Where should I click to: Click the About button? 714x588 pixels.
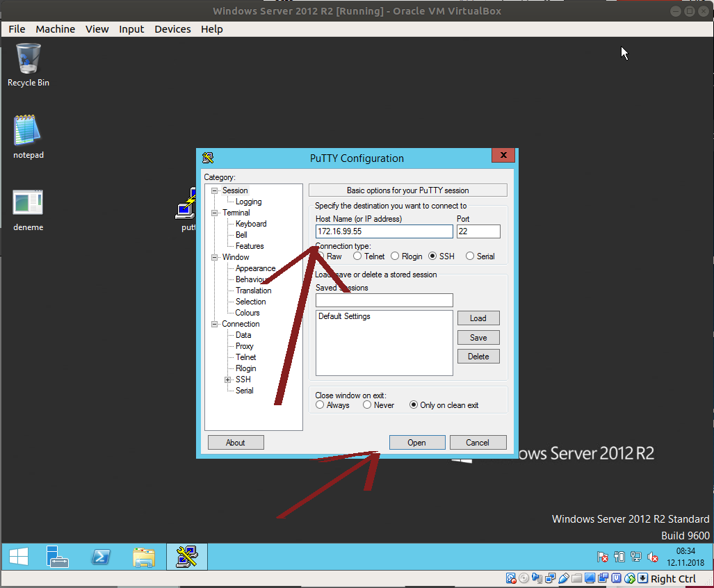[236, 442]
